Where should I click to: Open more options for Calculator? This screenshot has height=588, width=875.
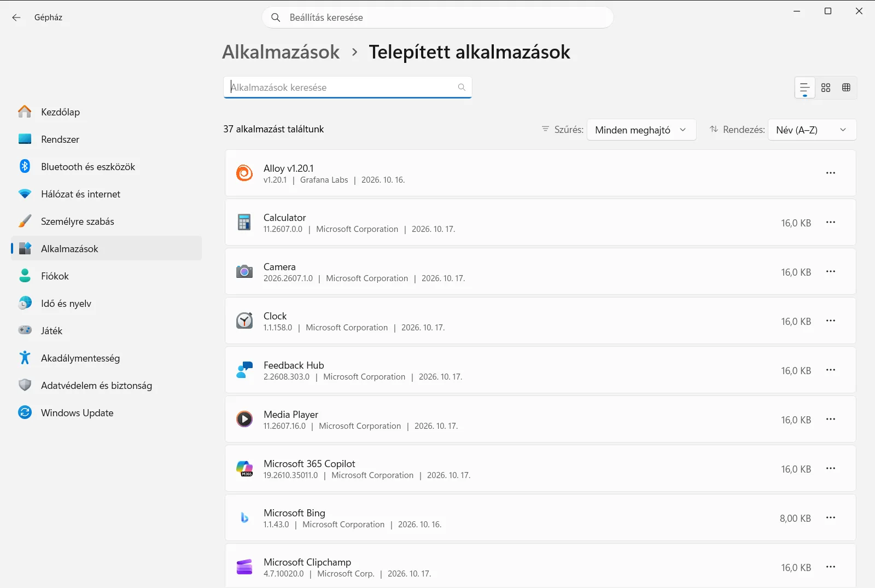click(831, 222)
